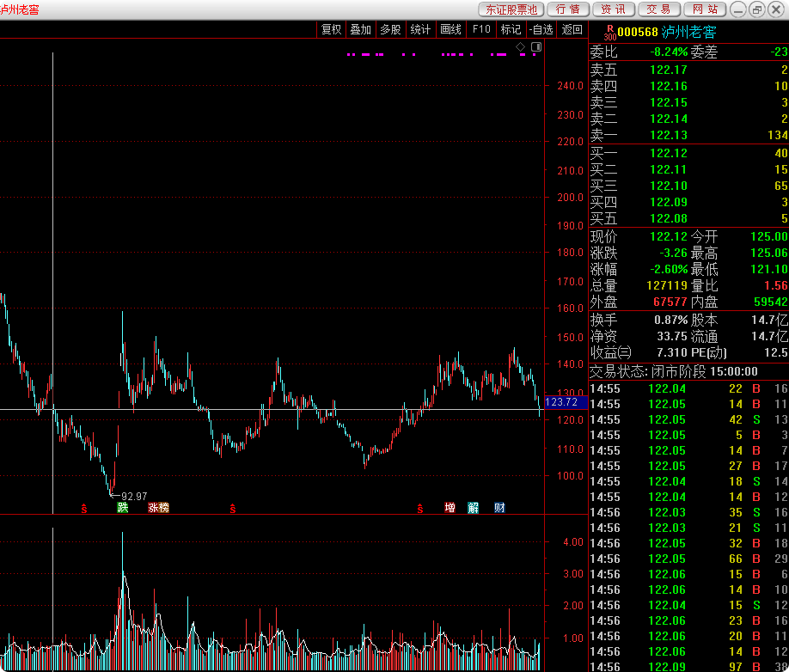Click the 买三 bid price 122.10
Screen dimensions: 789x672
(x=668, y=186)
